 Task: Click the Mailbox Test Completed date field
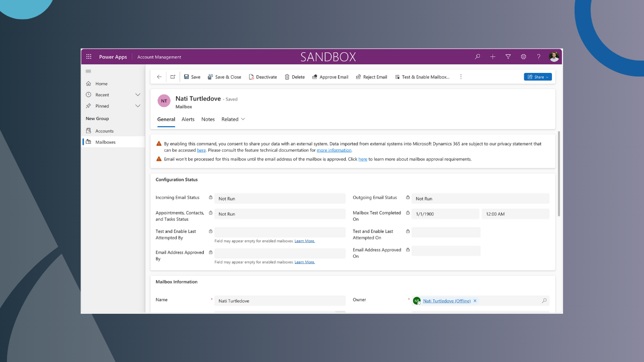coord(445,214)
